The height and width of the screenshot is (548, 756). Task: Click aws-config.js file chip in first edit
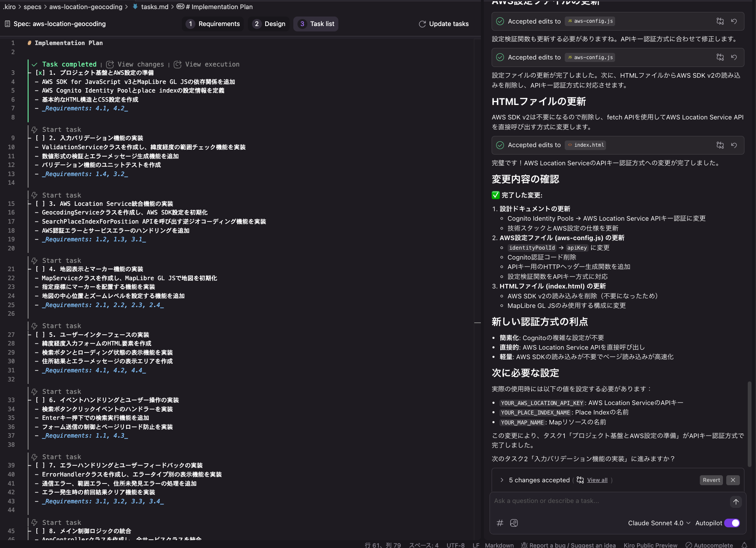point(590,21)
